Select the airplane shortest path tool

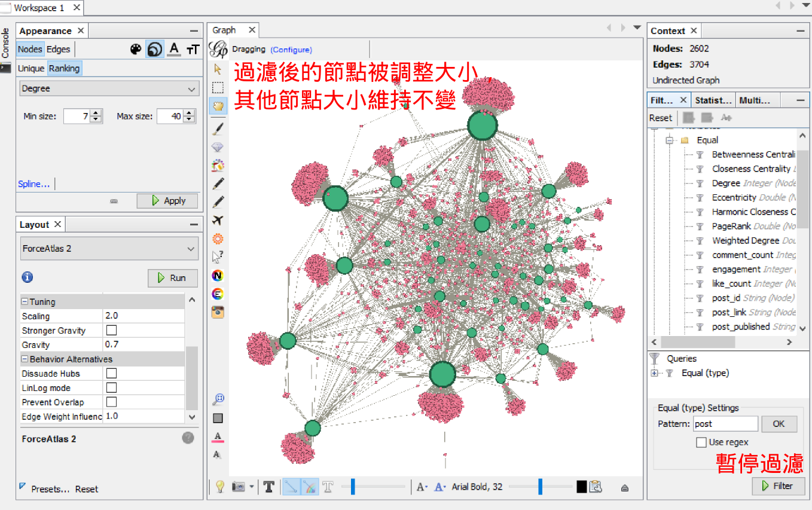coord(218,221)
